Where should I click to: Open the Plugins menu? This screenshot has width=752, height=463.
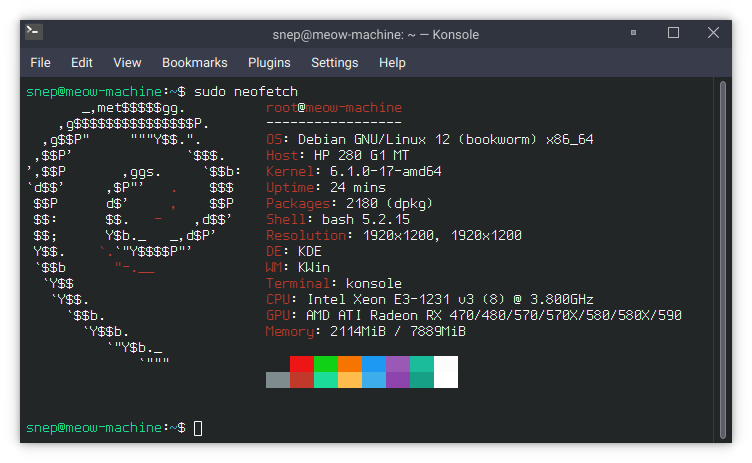tap(269, 63)
